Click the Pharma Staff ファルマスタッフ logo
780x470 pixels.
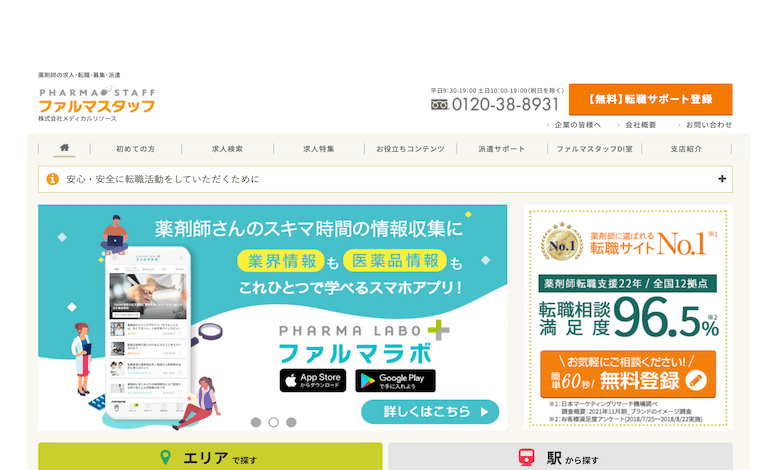[x=97, y=100]
